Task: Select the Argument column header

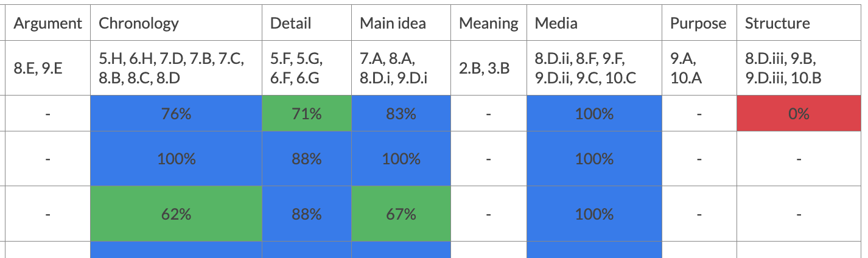Action: click(x=47, y=23)
